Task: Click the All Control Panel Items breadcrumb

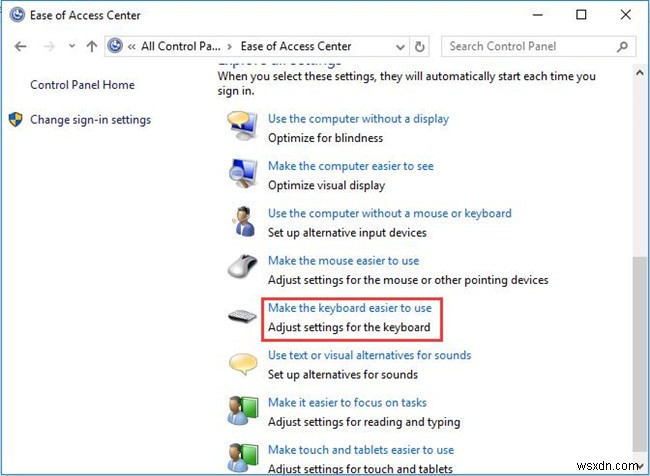Action: point(181,46)
